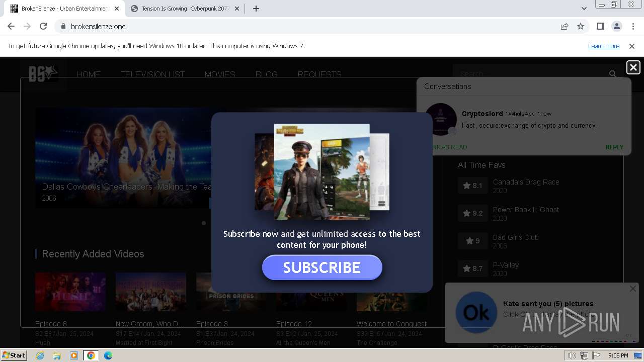This screenshot has width=644, height=362.
Task: Open Power Book II: Ghost entry
Action: 526,210
